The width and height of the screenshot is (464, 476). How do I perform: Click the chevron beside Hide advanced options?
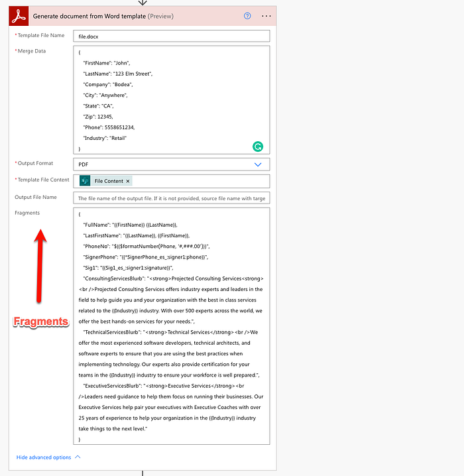78,457
